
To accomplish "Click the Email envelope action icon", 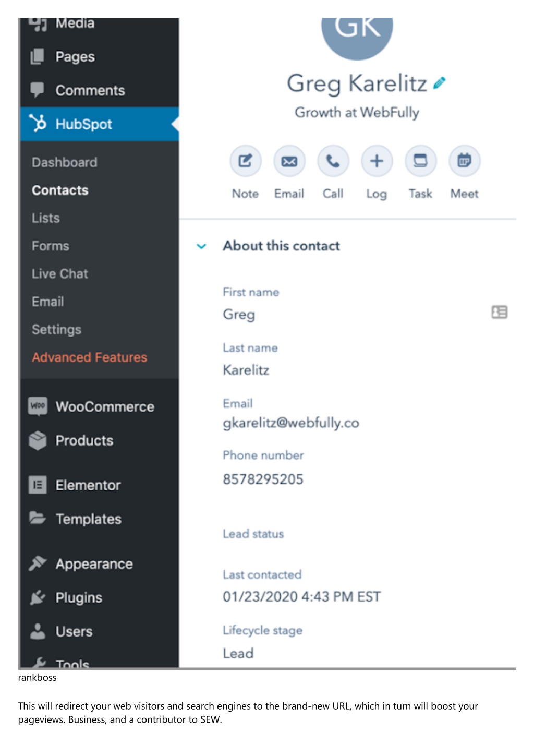I will click(289, 161).
